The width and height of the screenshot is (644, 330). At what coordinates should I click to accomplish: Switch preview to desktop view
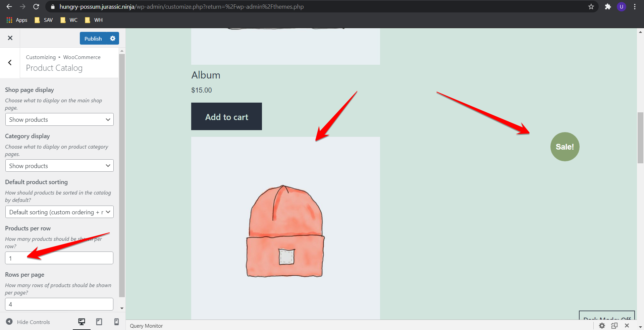[81, 322]
